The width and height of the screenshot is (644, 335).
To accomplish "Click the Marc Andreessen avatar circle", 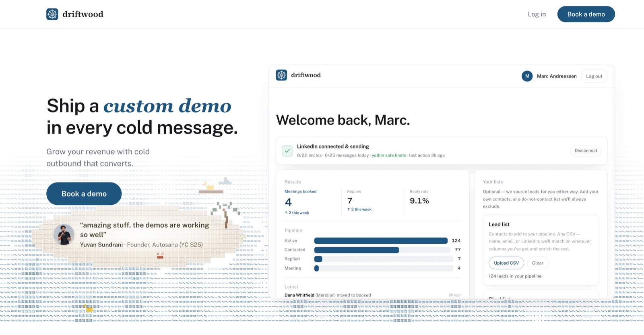I will click(527, 76).
